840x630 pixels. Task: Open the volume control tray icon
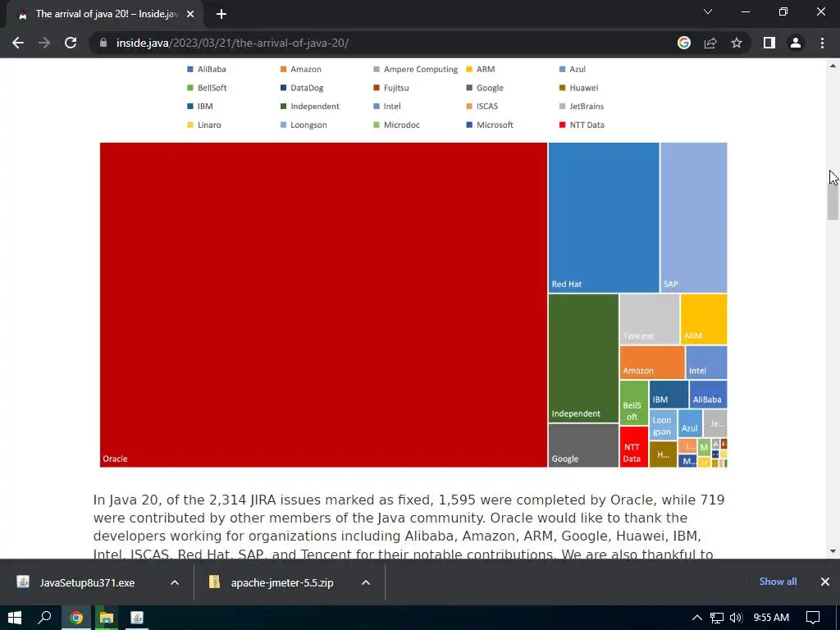coord(736,618)
